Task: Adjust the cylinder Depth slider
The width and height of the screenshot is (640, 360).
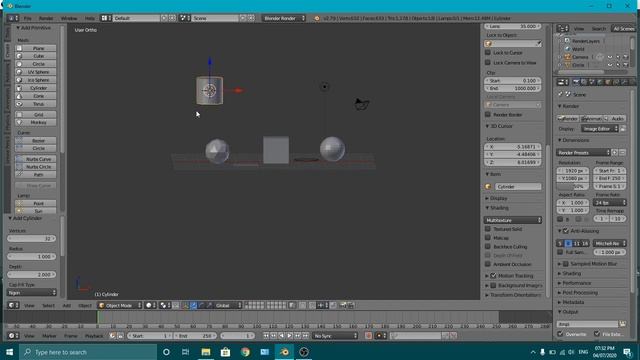Action: [x=31, y=275]
